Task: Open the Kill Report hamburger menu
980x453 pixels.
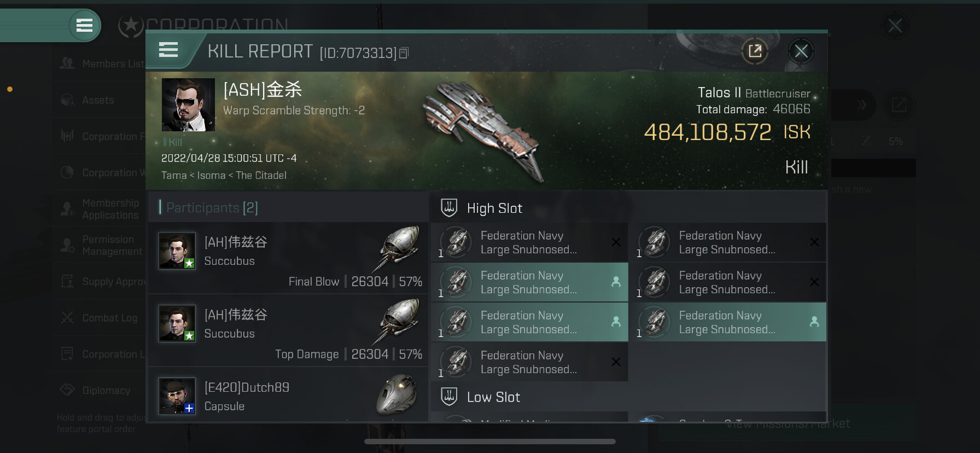Action: pos(168,50)
